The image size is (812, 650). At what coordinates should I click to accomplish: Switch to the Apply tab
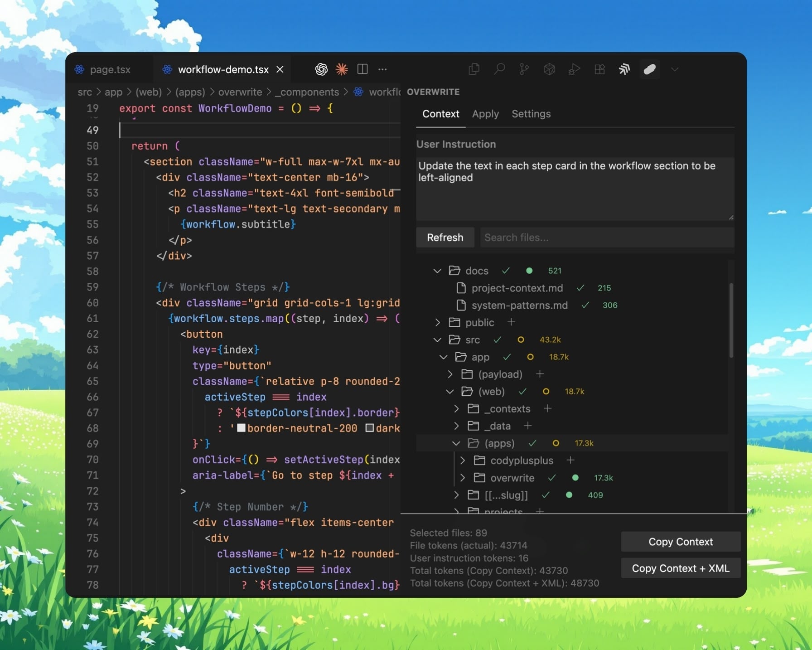pos(485,114)
